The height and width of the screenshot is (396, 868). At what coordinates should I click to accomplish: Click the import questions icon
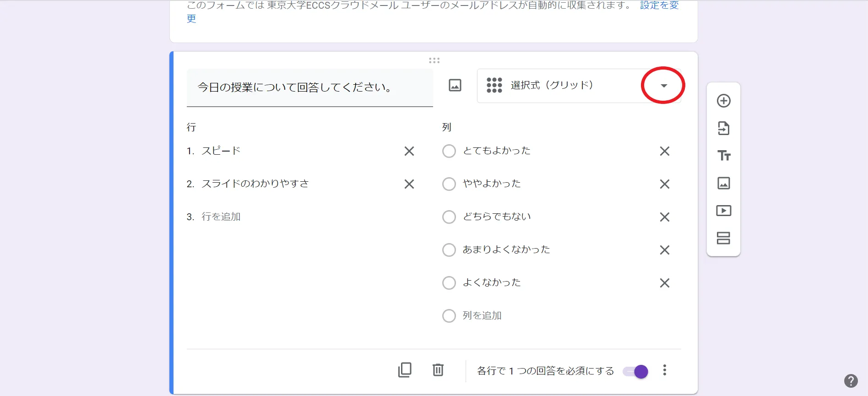pyautogui.click(x=723, y=128)
